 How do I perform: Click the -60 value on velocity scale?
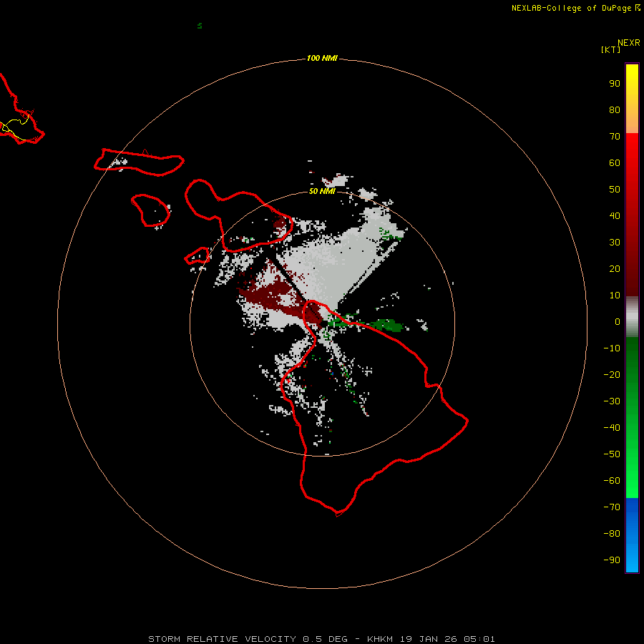pos(612,481)
